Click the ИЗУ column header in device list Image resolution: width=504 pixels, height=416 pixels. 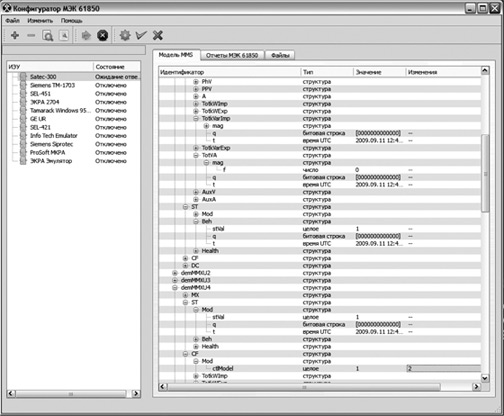50,67
